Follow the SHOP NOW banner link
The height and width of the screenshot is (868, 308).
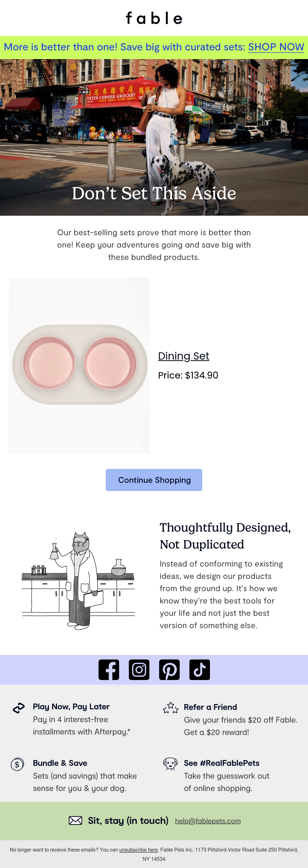[276, 47]
